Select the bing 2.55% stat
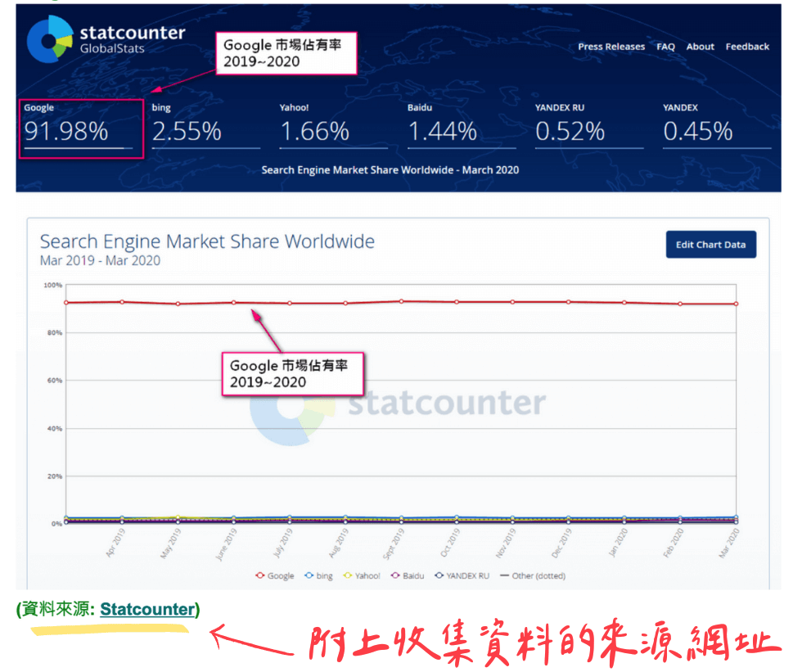This screenshot has width=793, height=672. [206, 126]
